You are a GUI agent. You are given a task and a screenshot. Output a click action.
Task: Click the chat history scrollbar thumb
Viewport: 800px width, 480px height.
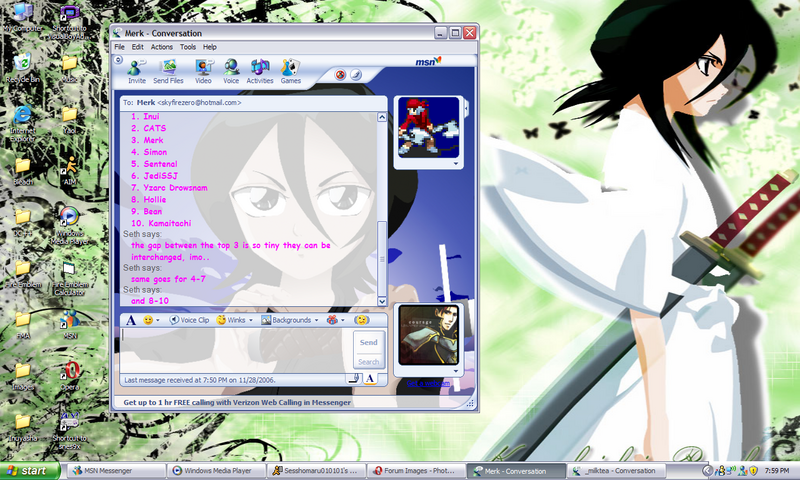click(x=382, y=259)
